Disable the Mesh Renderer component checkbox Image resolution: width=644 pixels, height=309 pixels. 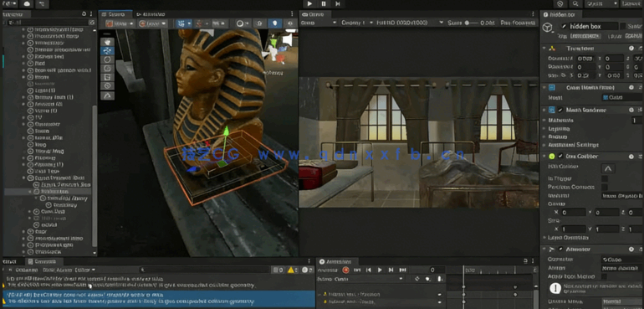[560, 110]
